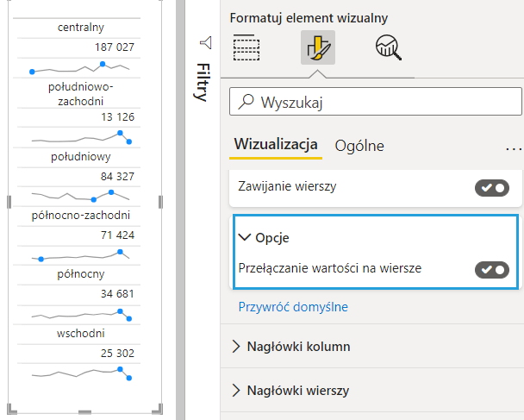The image size is (524, 420).
Task: Click the Filtry pane label
Action: coord(203,82)
